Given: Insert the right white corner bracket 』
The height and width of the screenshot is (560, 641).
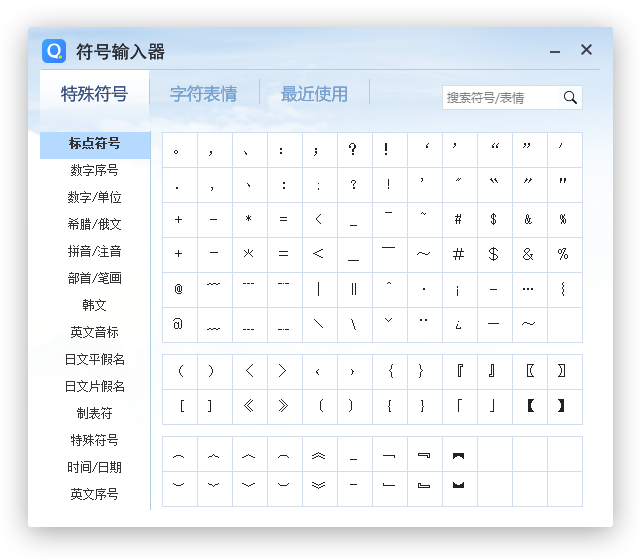Looking at the screenshot, I should coord(492,371).
